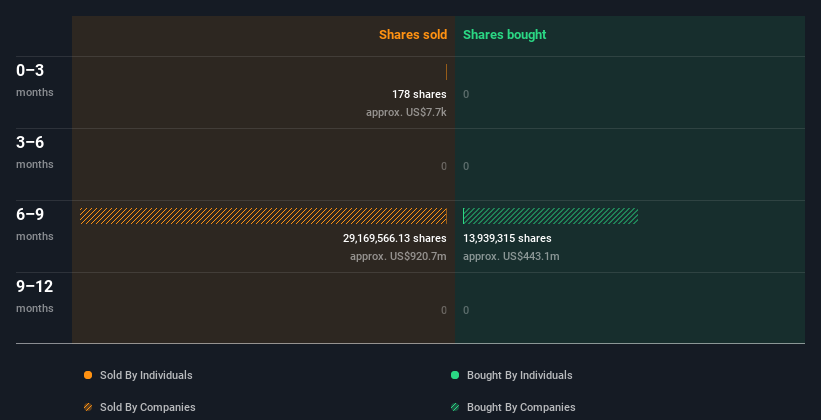The image size is (821, 420).
Task: Click the striped orange Sold By Companies icon
Action: coord(88,407)
